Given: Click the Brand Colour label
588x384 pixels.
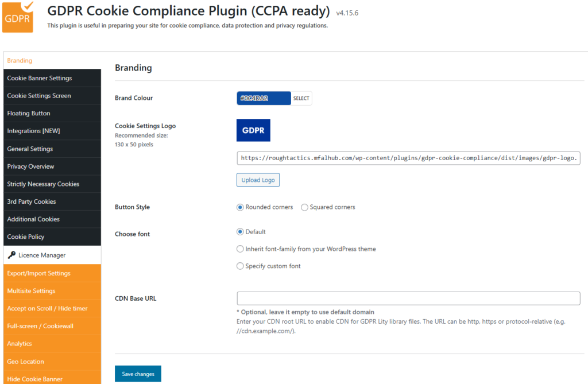Looking at the screenshot, I should [134, 98].
